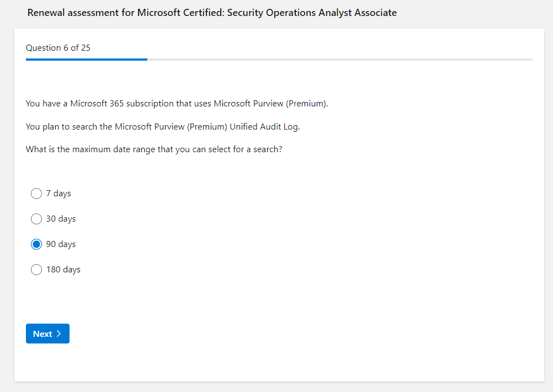Pick the 180 days radio circle
The height and width of the screenshot is (392, 553).
coord(36,270)
